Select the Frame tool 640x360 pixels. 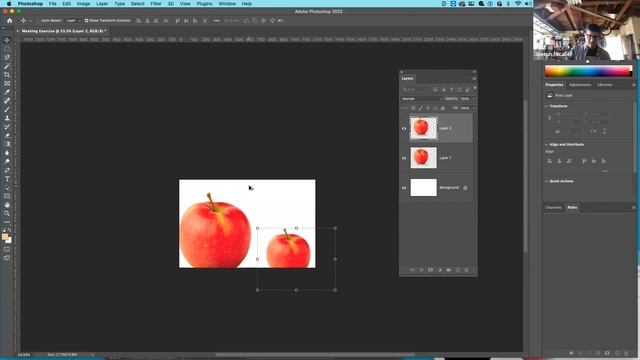[7, 83]
